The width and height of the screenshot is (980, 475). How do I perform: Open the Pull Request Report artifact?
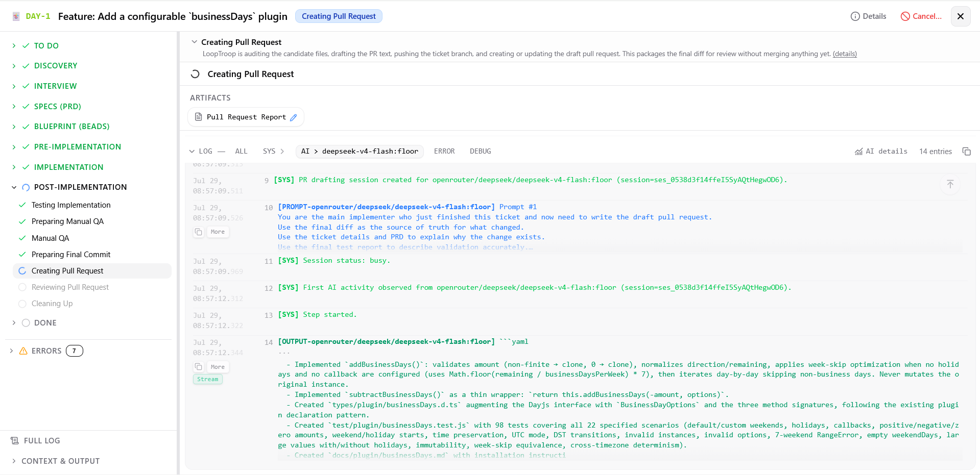coord(246,117)
